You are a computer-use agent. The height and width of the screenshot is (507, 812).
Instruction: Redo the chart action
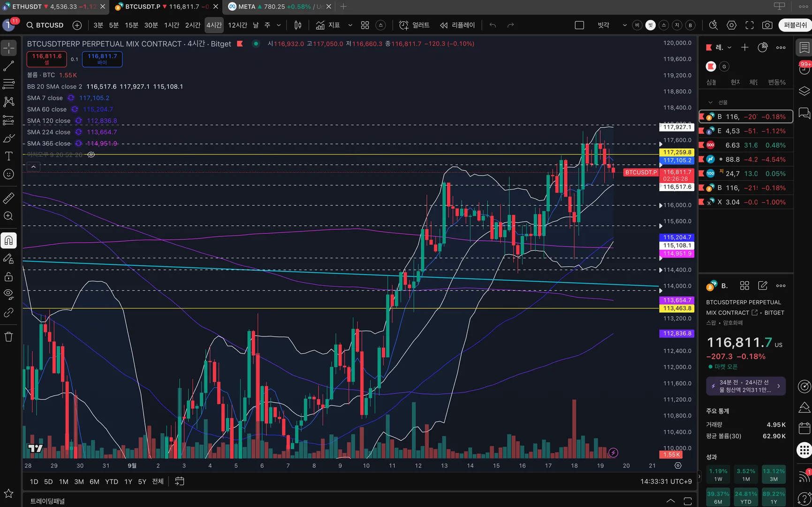click(x=511, y=25)
